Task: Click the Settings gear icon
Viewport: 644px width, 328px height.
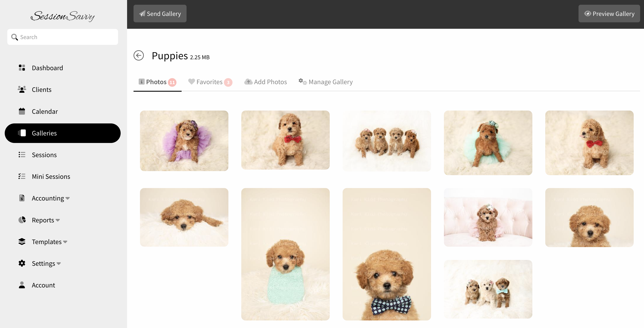Action: [x=22, y=263]
